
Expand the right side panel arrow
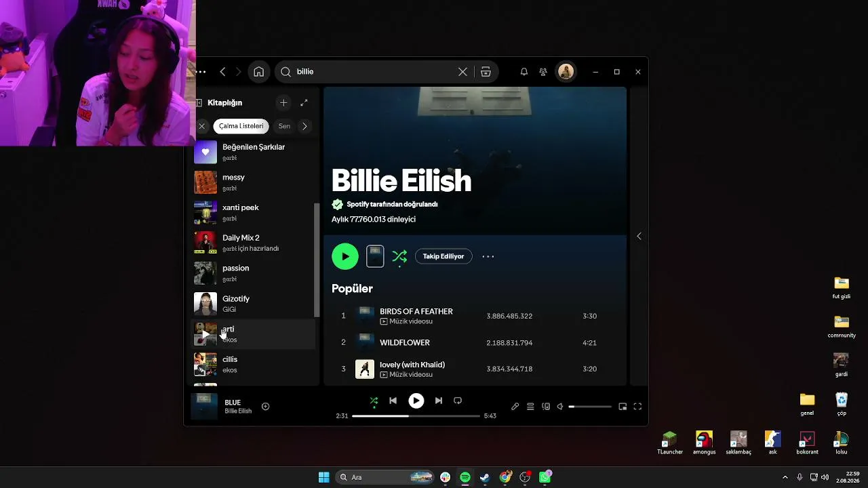point(639,236)
